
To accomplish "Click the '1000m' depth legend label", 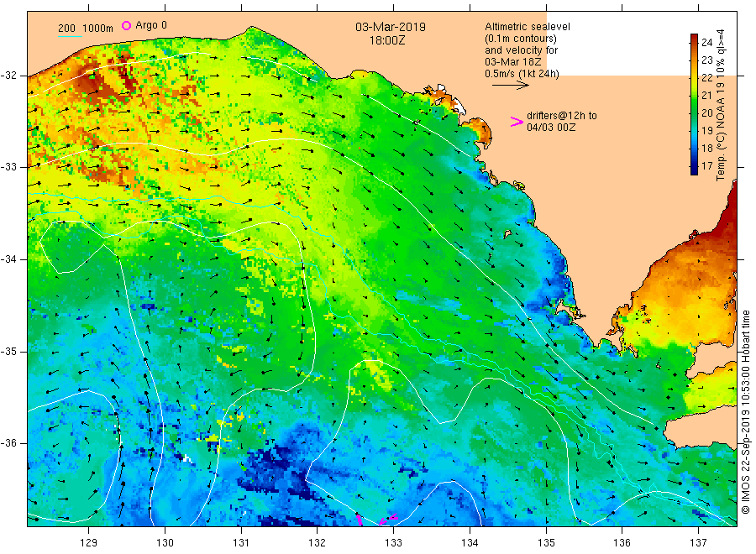I will point(97,29).
